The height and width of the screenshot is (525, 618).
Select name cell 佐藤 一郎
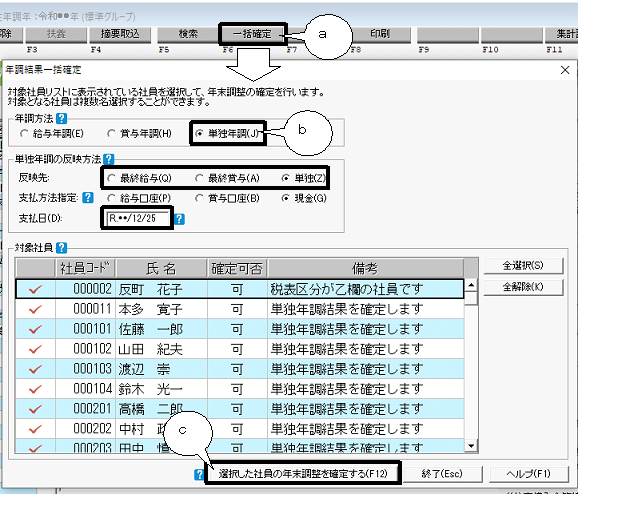(x=161, y=329)
